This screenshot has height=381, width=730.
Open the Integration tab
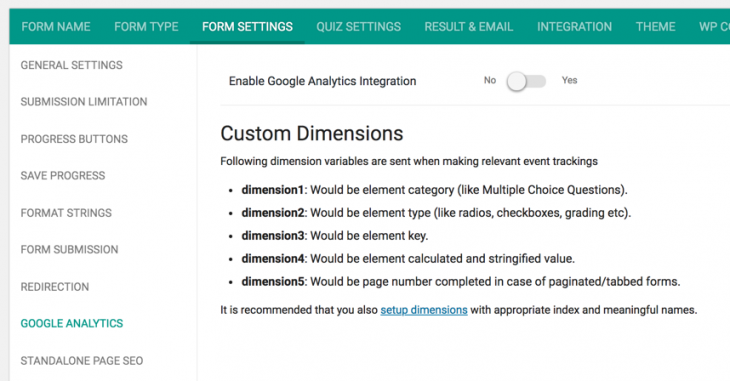click(574, 27)
